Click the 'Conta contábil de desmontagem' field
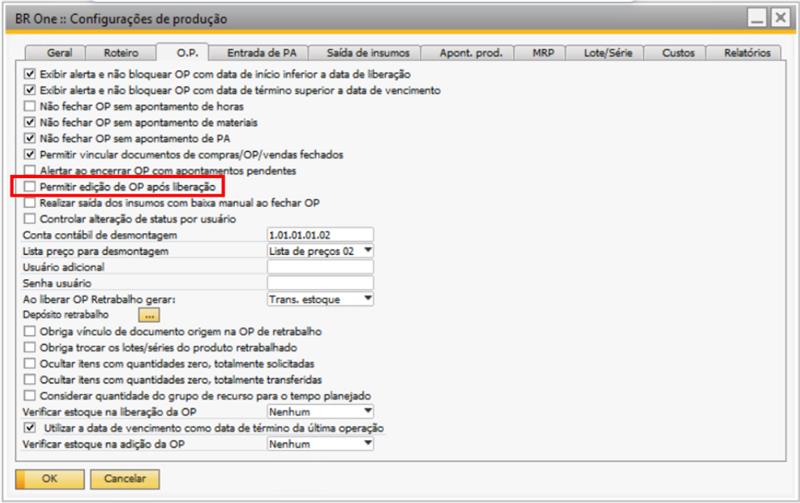This screenshot has height=503, width=800. [320, 234]
